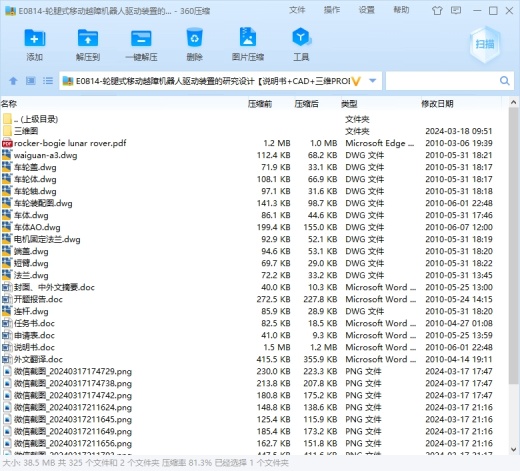
Task: Click the skin (shirt) icon in title bar
Action: tap(437, 11)
